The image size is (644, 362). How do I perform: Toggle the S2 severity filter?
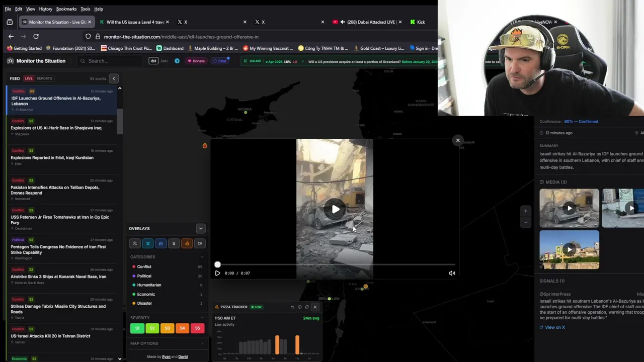tap(152, 328)
